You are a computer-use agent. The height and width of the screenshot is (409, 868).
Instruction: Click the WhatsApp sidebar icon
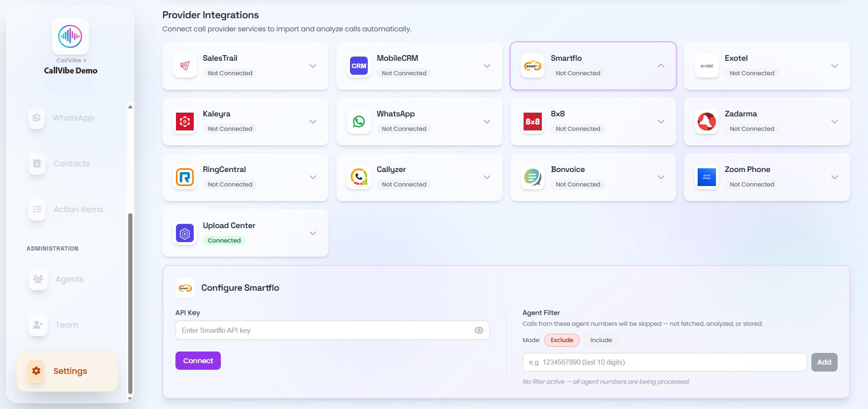click(x=36, y=118)
